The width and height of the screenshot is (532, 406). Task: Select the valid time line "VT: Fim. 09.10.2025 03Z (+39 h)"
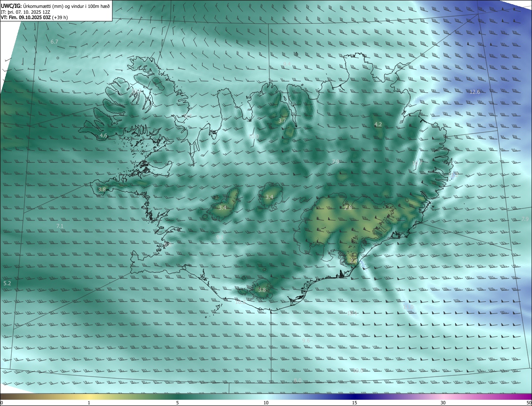tap(34, 17)
